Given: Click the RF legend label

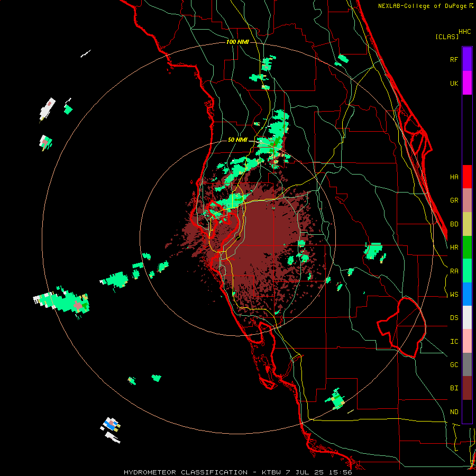Looking at the screenshot, I should point(454,59).
